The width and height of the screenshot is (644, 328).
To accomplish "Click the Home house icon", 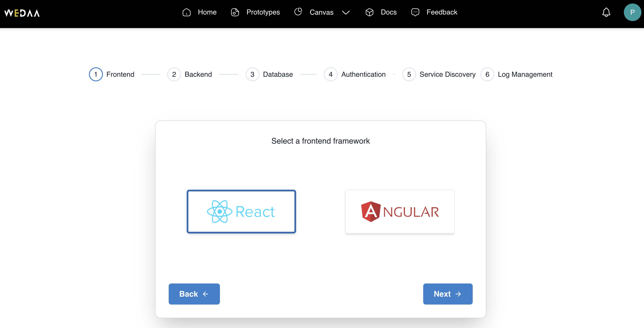I will coord(186,12).
